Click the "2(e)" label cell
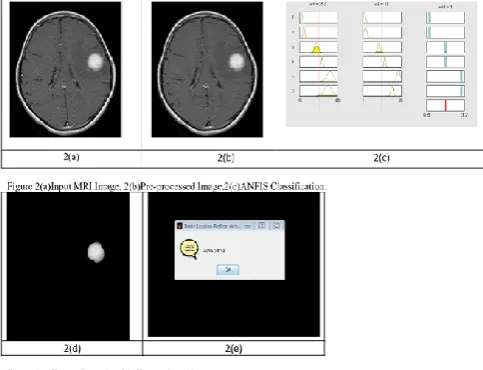This screenshot has width=483, height=370. coord(233,348)
